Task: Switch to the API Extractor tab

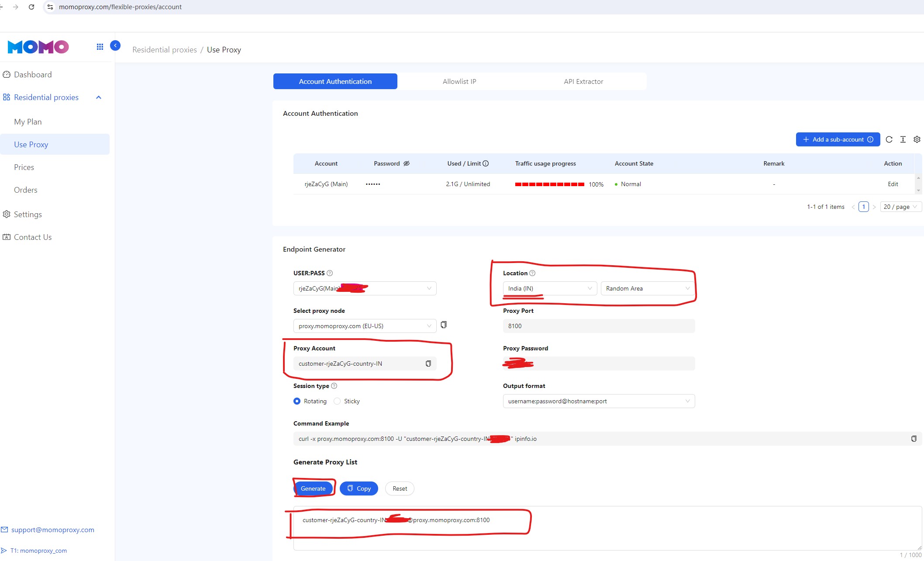Action: 583,81
